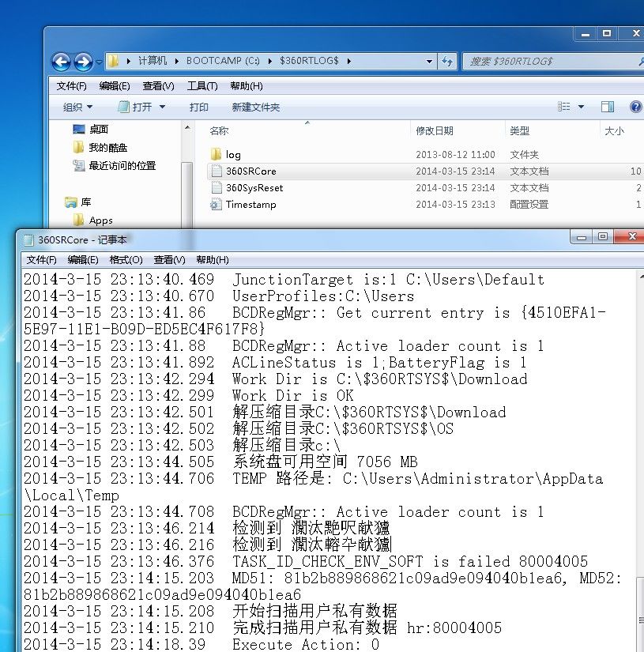This screenshot has width=644, height=652.
Task: Sort by 类型 column header
Action: tap(520, 131)
